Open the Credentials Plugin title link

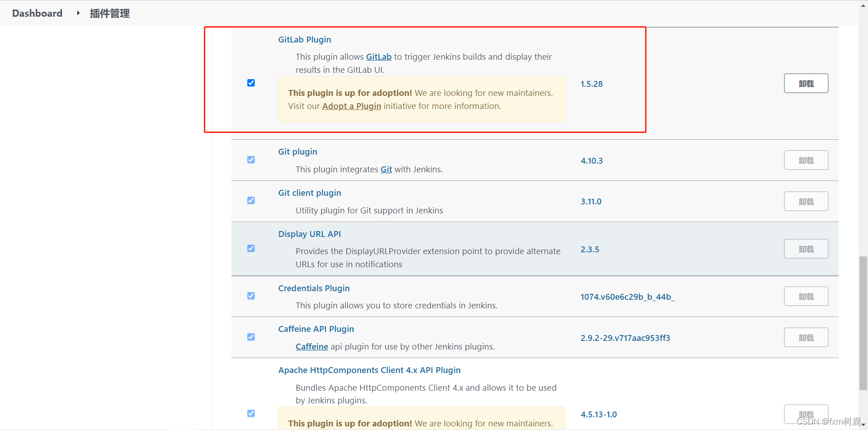pos(314,288)
